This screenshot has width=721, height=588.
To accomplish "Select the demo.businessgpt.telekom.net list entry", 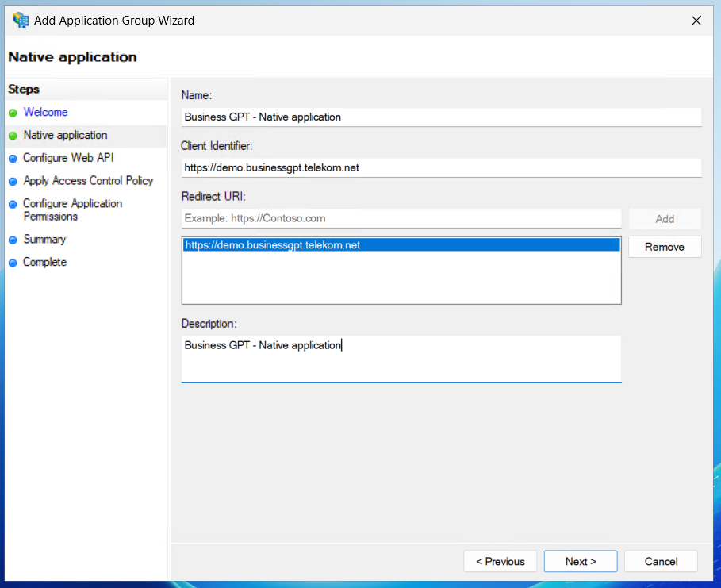I will tap(401, 245).
